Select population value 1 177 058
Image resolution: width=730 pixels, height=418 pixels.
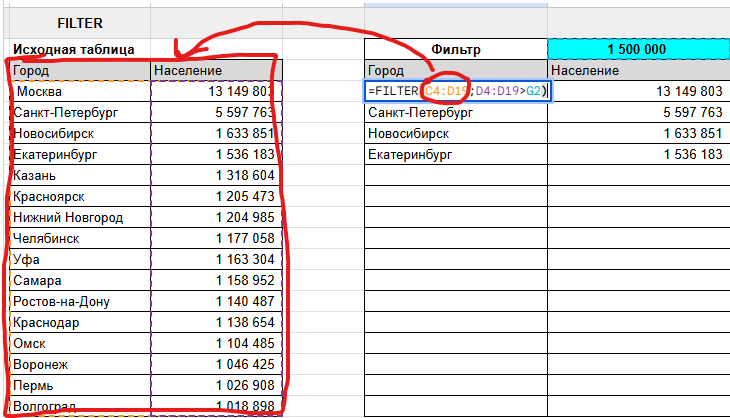pyautogui.click(x=216, y=238)
